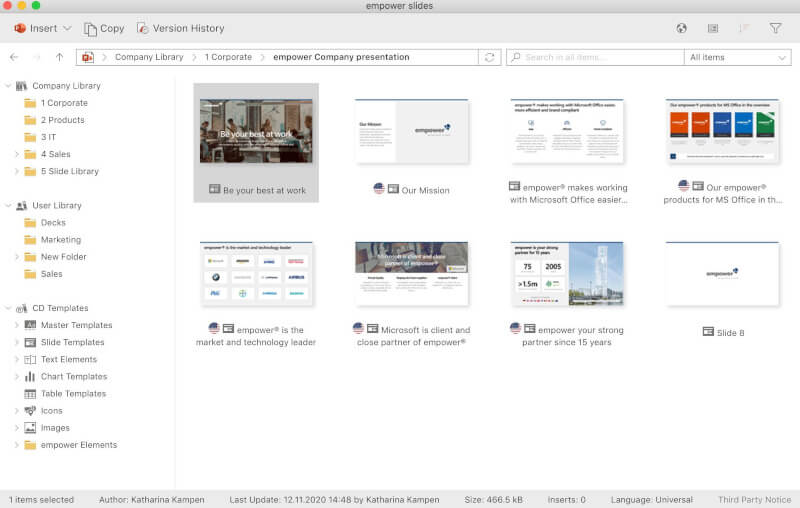Open the All items filter dropdown
Screen dimensions: 800x508
point(738,58)
